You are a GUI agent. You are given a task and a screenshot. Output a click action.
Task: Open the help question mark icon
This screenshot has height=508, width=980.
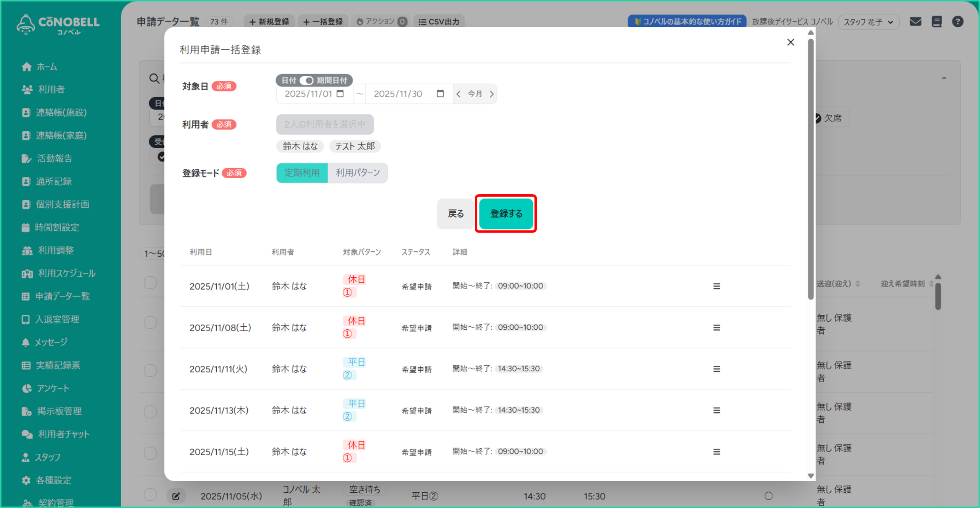pyautogui.click(x=957, y=22)
